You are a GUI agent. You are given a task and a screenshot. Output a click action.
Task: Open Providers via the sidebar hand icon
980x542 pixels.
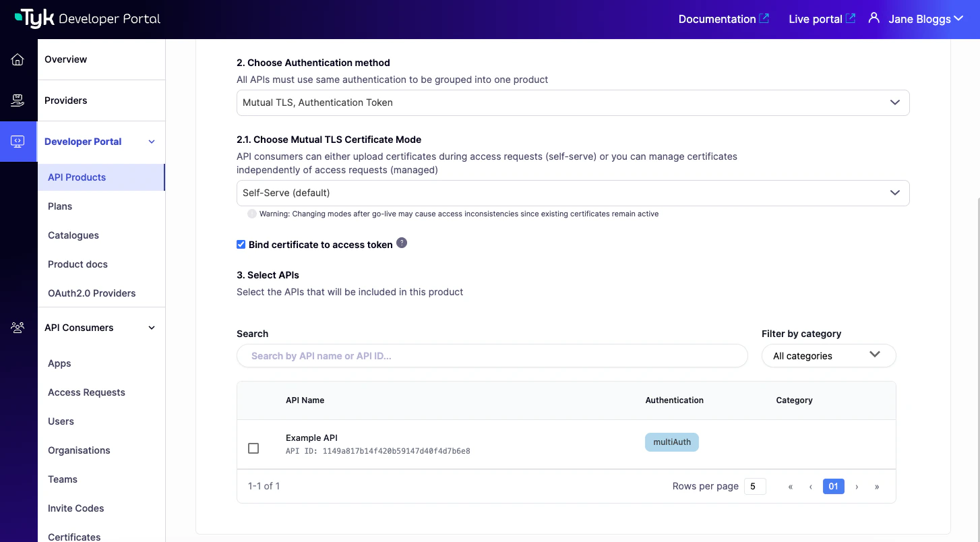click(18, 100)
